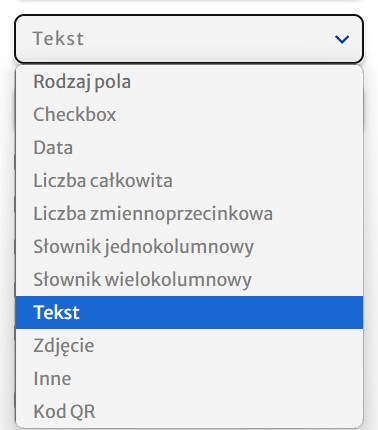Screen dimensions: 378x430
Task: Select Słownik wielokolumnowy entry
Action: tap(189, 279)
